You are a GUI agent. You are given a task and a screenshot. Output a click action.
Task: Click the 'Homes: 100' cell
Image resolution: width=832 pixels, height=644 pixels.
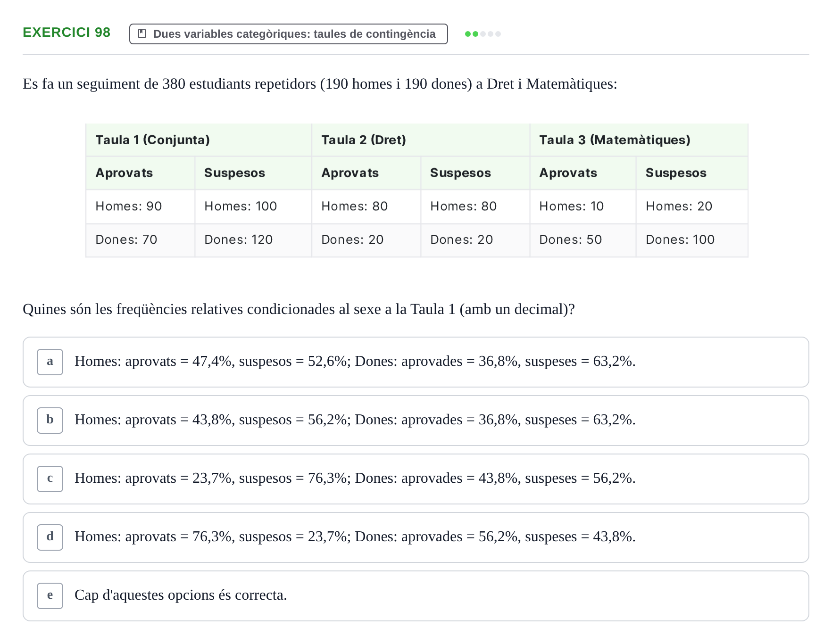coord(253,206)
